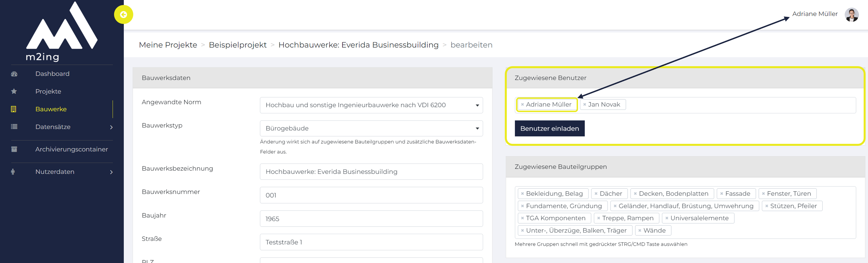Focus the Bauwerksbezeichnung text field

(x=371, y=172)
